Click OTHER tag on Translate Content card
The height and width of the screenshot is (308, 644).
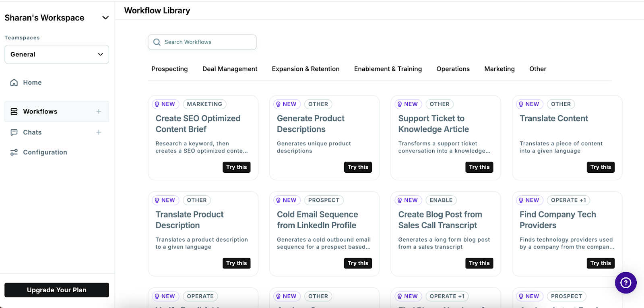click(x=561, y=104)
